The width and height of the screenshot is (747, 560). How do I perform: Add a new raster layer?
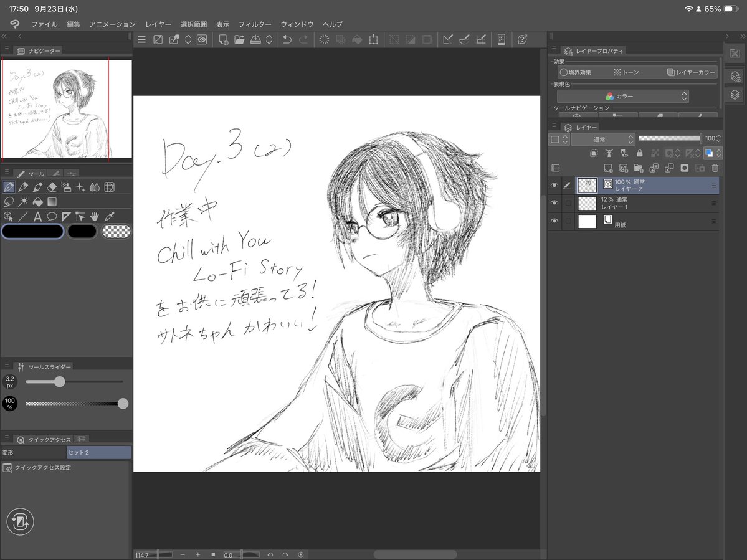pyautogui.click(x=608, y=168)
